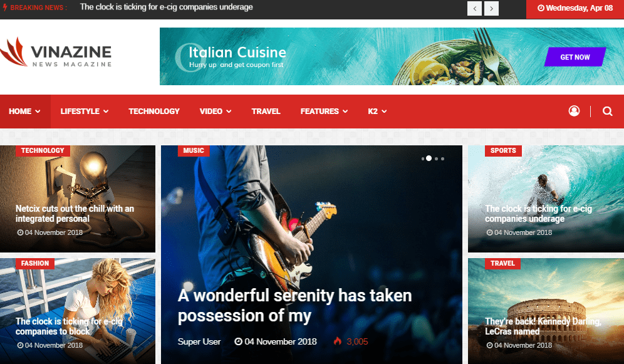624x364 pixels.
Task: Open the Super User author link
Action: pos(199,341)
